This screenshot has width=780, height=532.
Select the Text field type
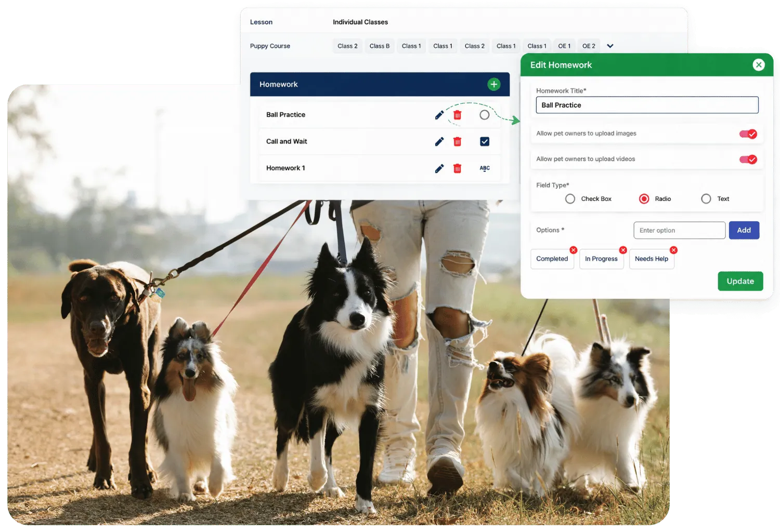[x=706, y=199]
